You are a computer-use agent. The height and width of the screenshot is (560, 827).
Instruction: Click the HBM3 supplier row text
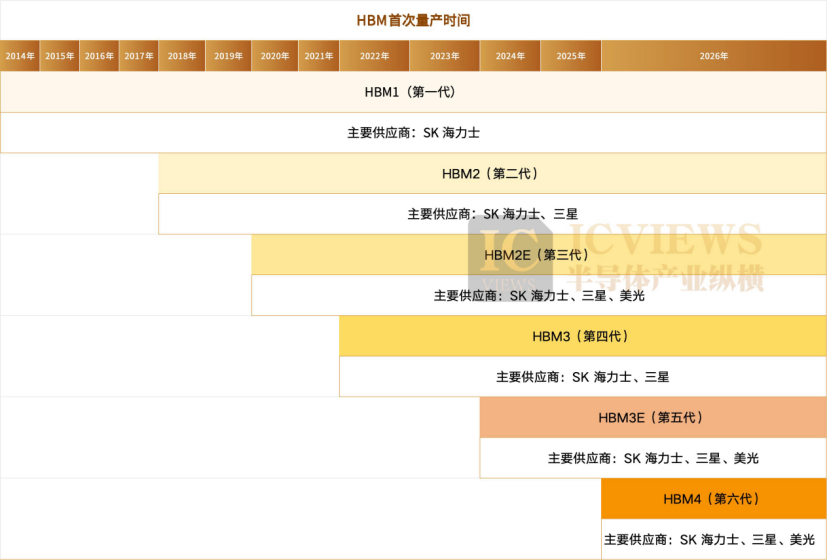coord(583,376)
